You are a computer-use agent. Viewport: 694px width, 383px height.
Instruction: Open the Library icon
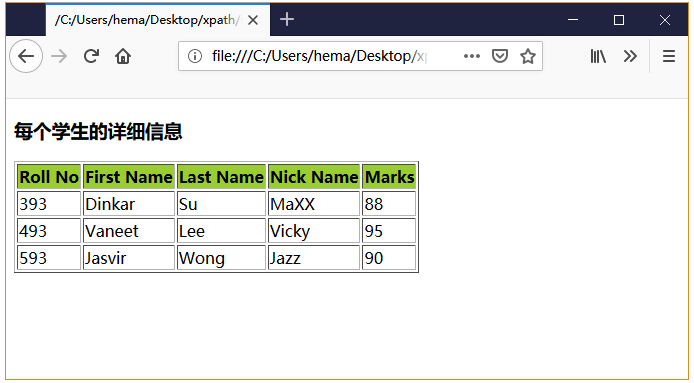(x=598, y=56)
